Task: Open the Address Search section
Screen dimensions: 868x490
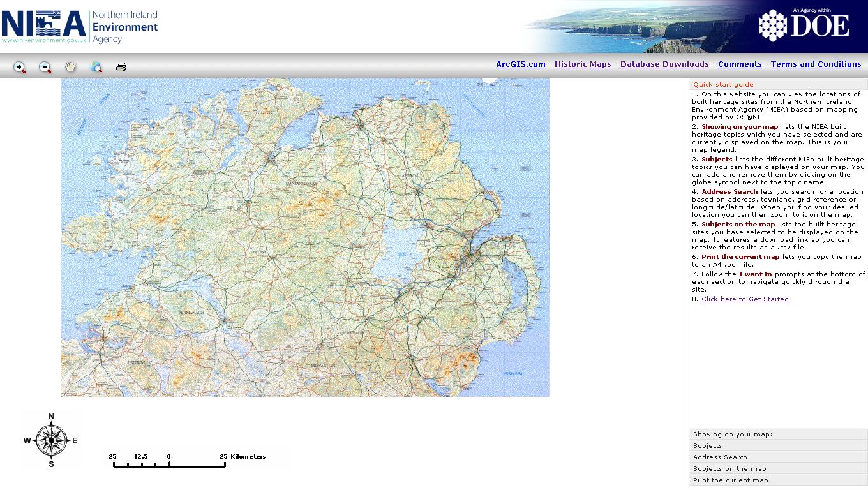Action: click(720, 457)
